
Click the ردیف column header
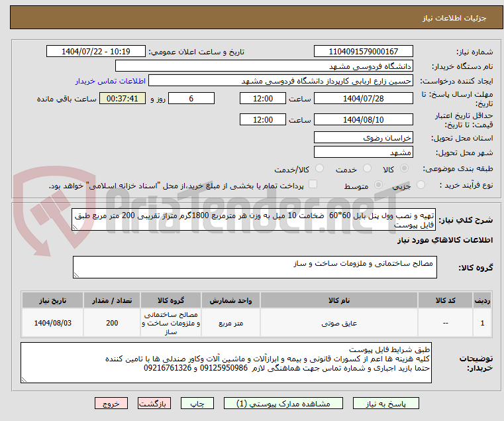click(x=482, y=300)
